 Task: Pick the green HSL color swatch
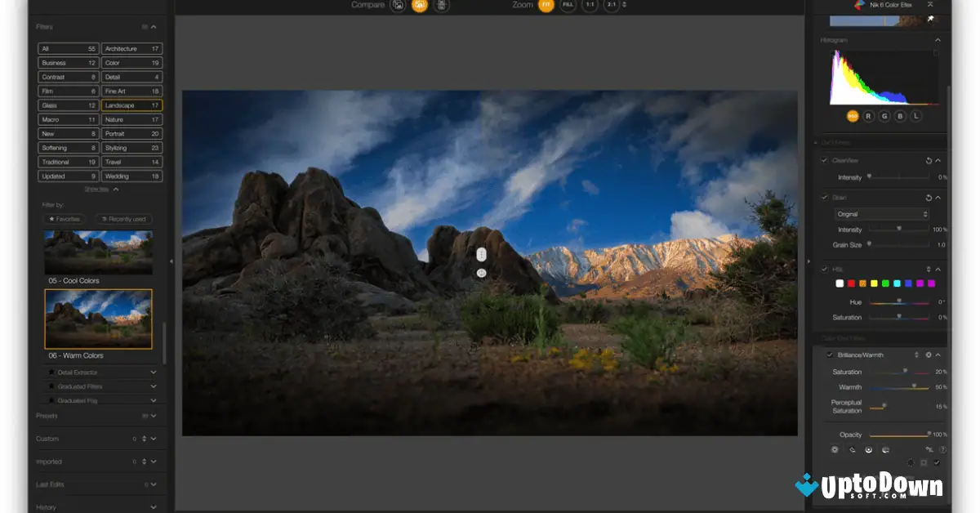[885, 283]
